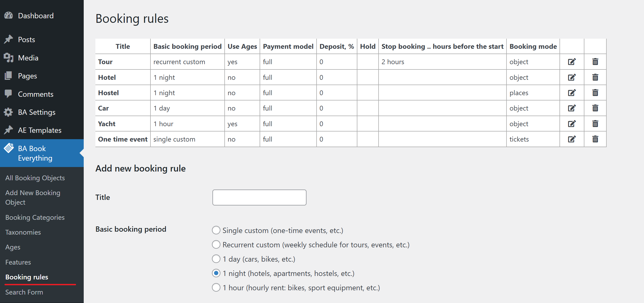644x303 pixels.
Task: Focus the new rule Title field
Action: click(x=259, y=197)
